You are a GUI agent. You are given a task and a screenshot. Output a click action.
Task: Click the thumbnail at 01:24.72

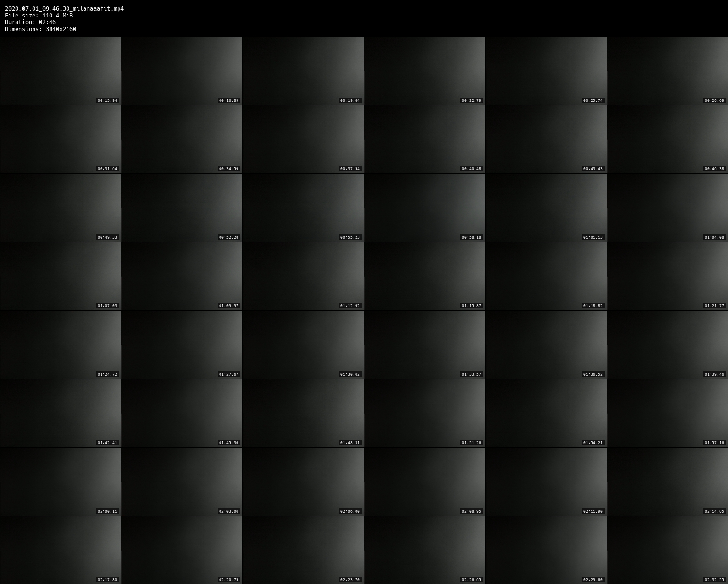coord(60,345)
